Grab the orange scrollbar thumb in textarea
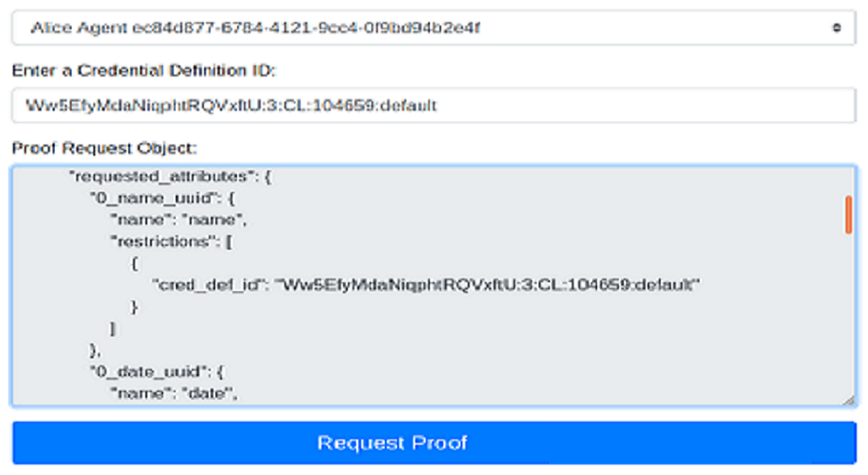 coord(848,215)
